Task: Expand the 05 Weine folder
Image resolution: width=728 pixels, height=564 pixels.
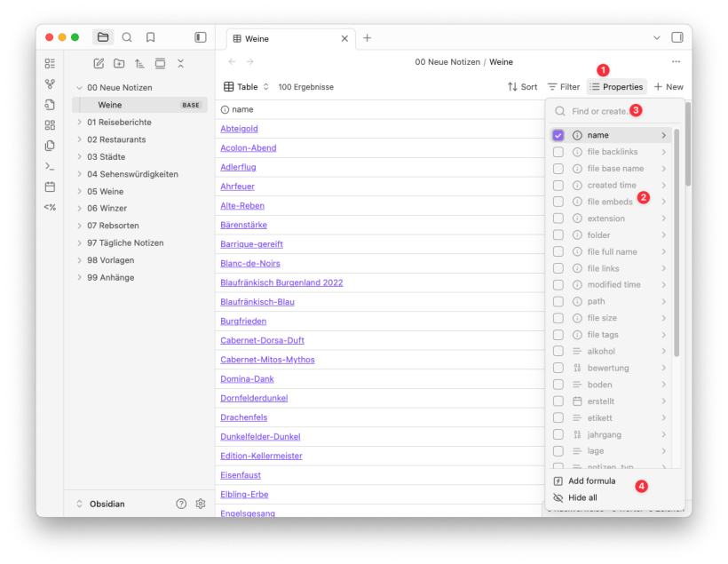Action: 79,192
